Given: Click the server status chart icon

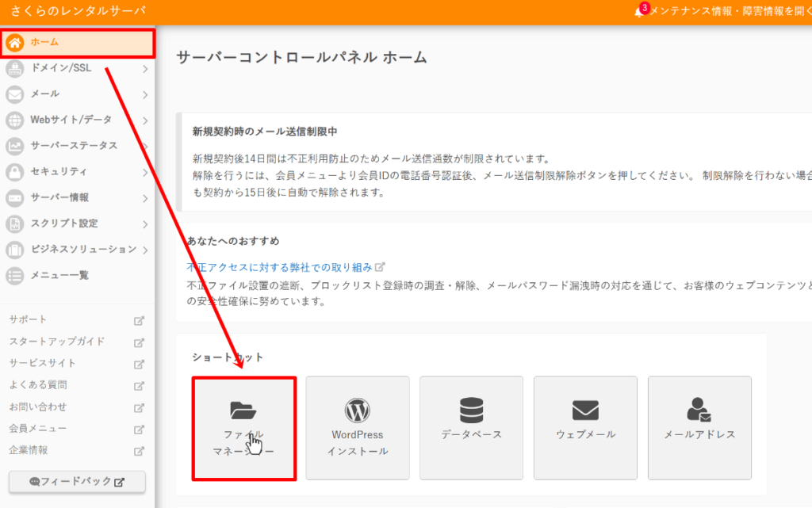Looking at the screenshot, I should (x=15, y=146).
